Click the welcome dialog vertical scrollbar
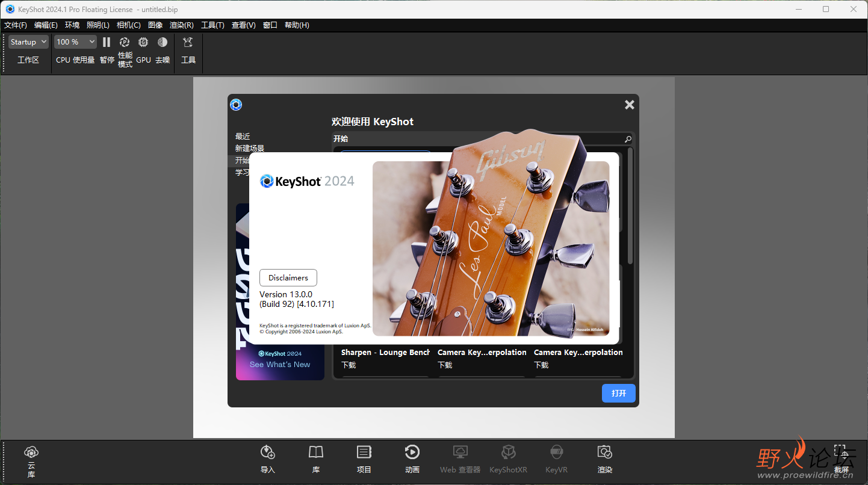 click(x=630, y=205)
